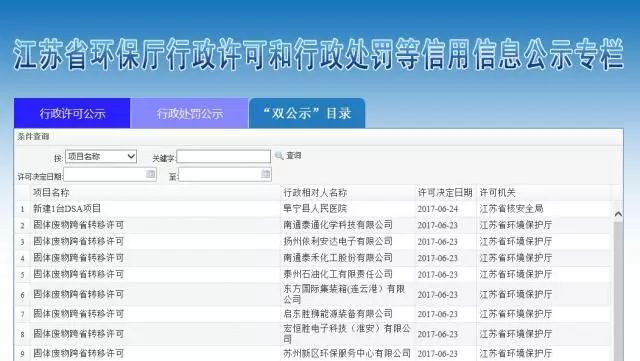The image size is (640, 361).
Task: Click the 行政相对人名称 column header
Action: pyautogui.click(x=315, y=192)
